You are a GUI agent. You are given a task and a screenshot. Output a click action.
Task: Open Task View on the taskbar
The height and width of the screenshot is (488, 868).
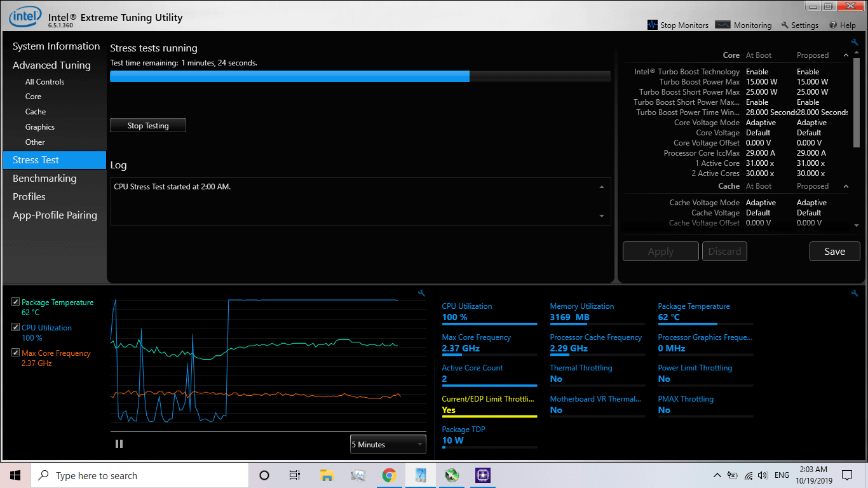pyautogui.click(x=295, y=475)
